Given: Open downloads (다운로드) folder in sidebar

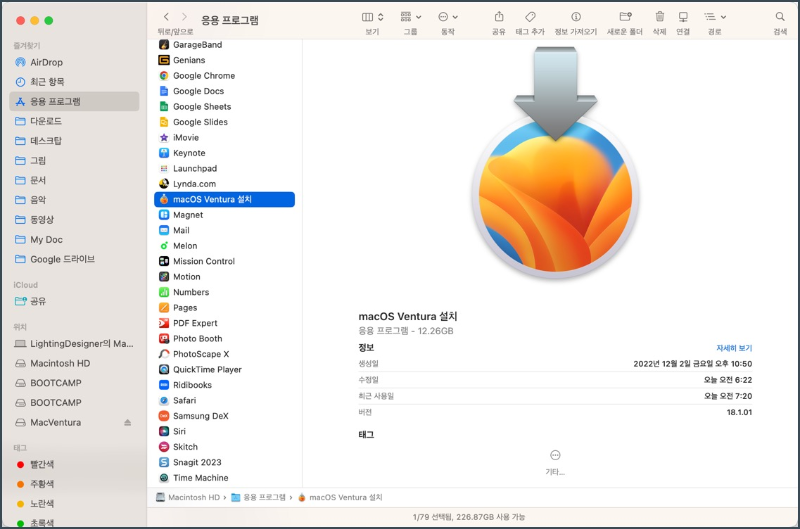Looking at the screenshot, I should click(74, 121).
